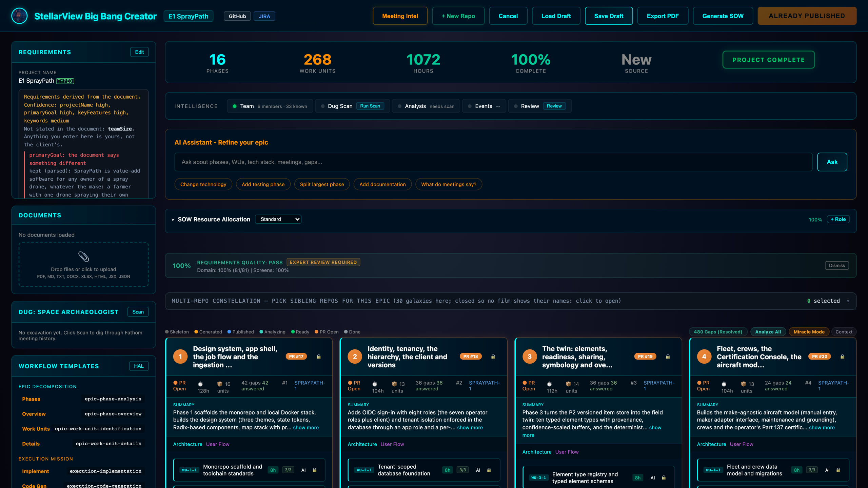868x488 pixels.
Task: Open phase 1 Architecture view
Action: pos(188,444)
